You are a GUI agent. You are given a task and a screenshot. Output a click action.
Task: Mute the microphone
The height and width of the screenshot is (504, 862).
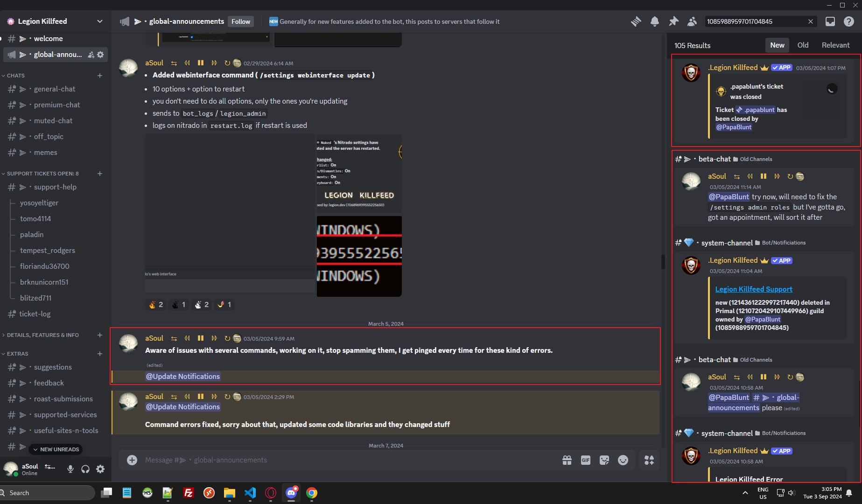tap(70, 469)
